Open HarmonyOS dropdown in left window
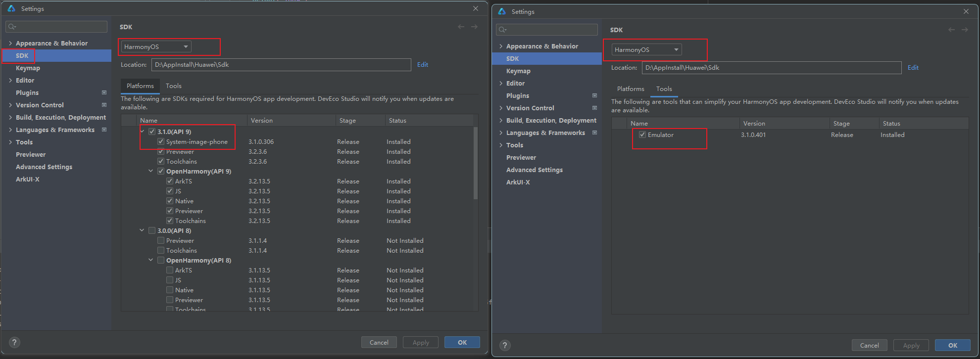Screen dimensions: 980x359 tap(156, 47)
